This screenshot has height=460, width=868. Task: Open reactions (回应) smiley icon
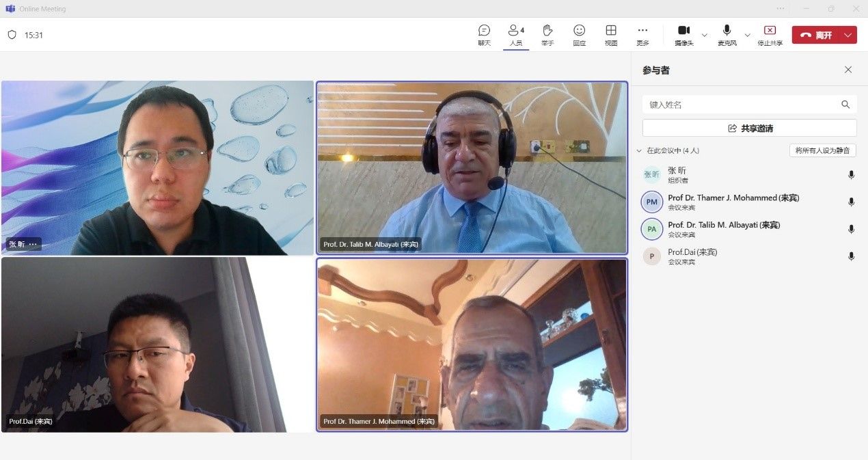click(579, 31)
